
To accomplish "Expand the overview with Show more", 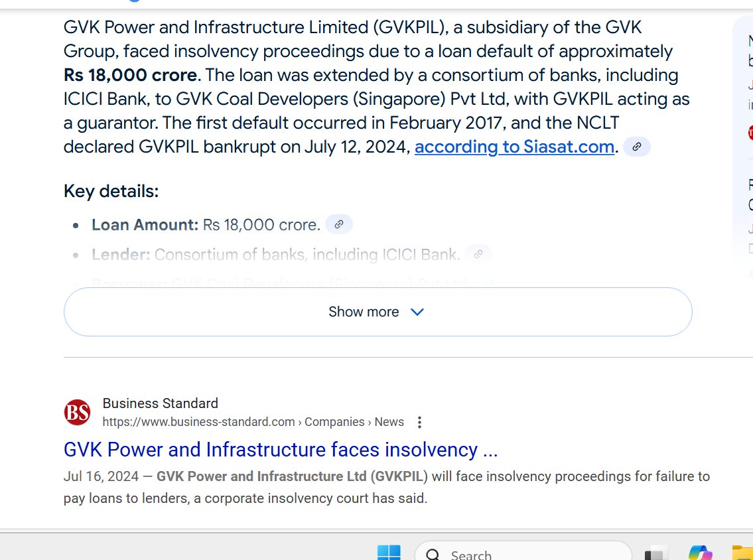I will [x=378, y=312].
